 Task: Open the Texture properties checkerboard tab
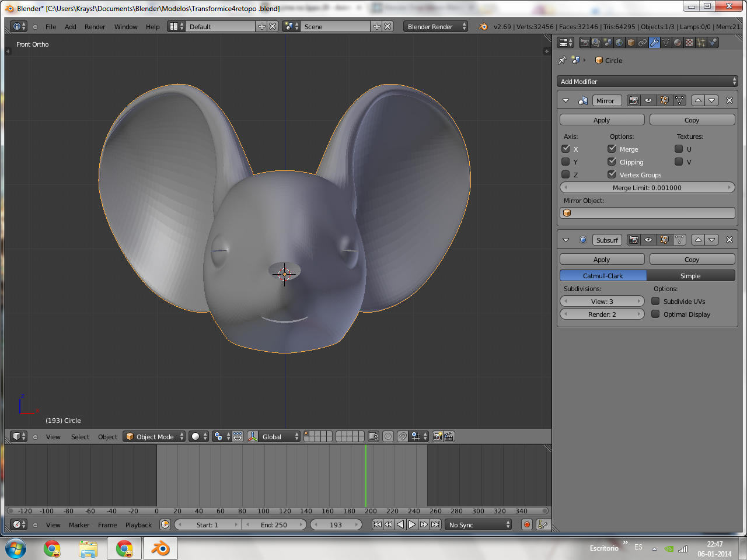(x=689, y=43)
